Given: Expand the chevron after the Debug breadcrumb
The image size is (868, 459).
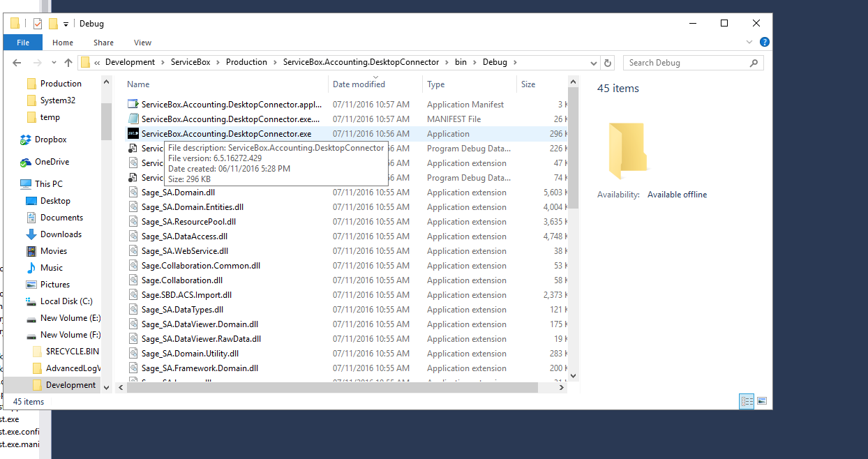Looking at the screenshot, I should click(516, 62).
